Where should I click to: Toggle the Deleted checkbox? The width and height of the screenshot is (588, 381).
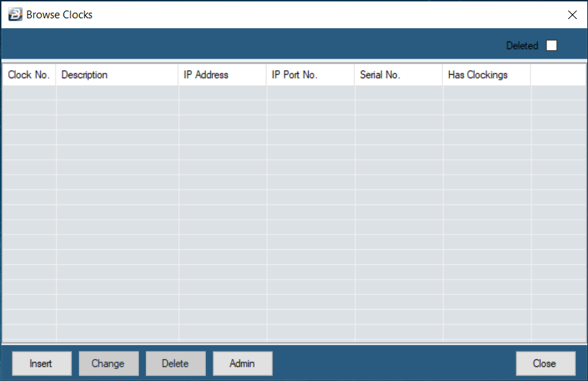click(x=551, y=45)
